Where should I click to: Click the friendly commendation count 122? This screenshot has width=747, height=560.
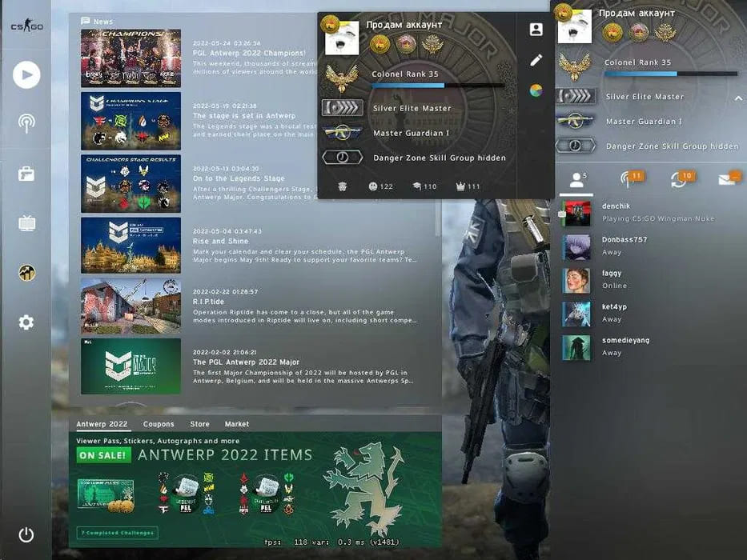(380, 186)
